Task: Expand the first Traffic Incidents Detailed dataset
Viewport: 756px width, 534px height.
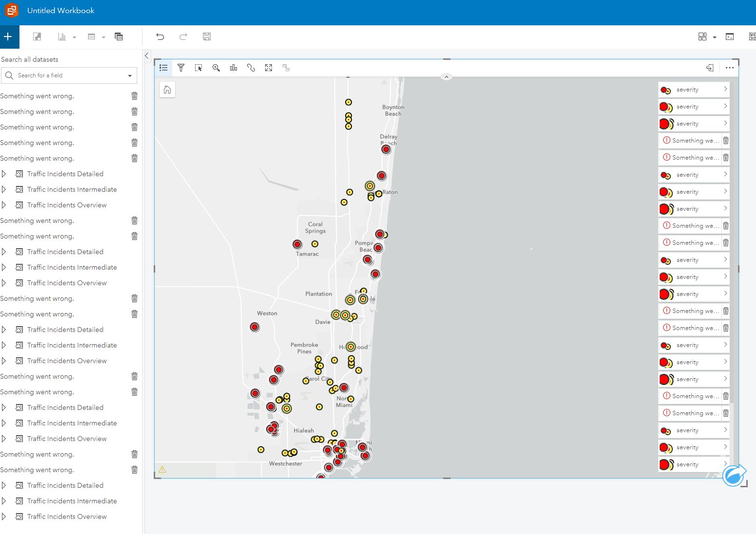Action: (4, 173)
